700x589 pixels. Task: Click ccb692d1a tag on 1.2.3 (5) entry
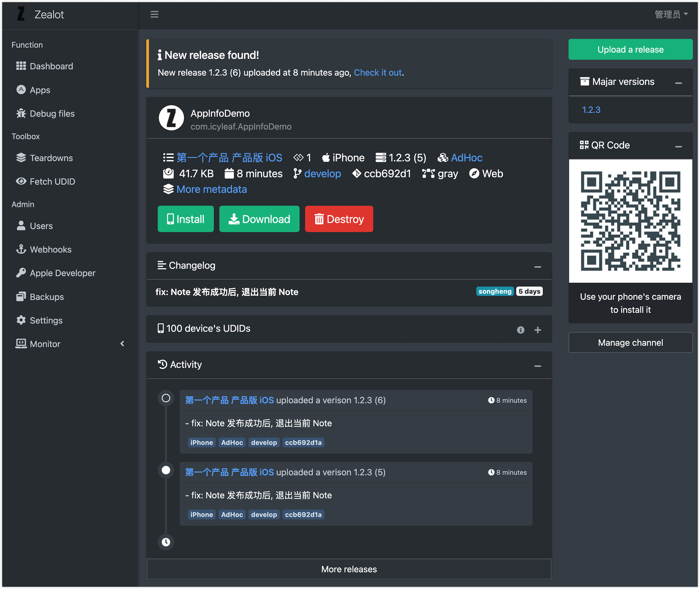(303, 515)
